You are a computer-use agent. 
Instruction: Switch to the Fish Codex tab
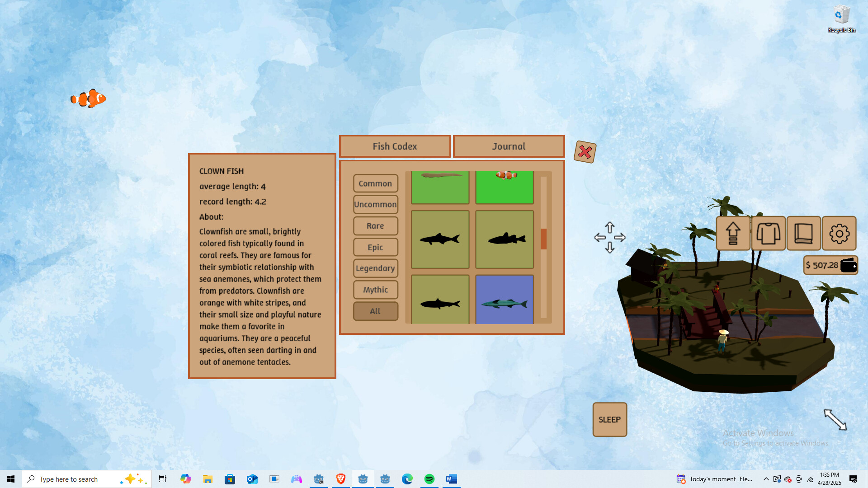395,146
